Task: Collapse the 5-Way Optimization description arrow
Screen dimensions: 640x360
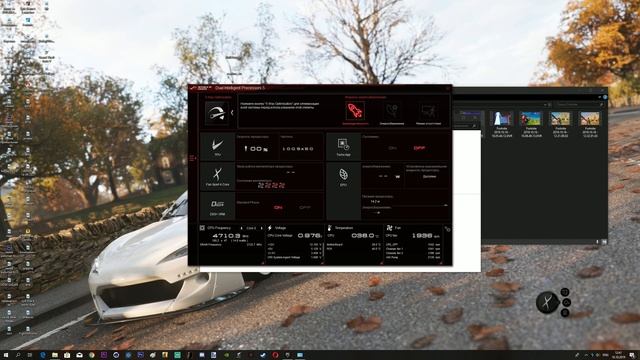Action: (232, 113)
